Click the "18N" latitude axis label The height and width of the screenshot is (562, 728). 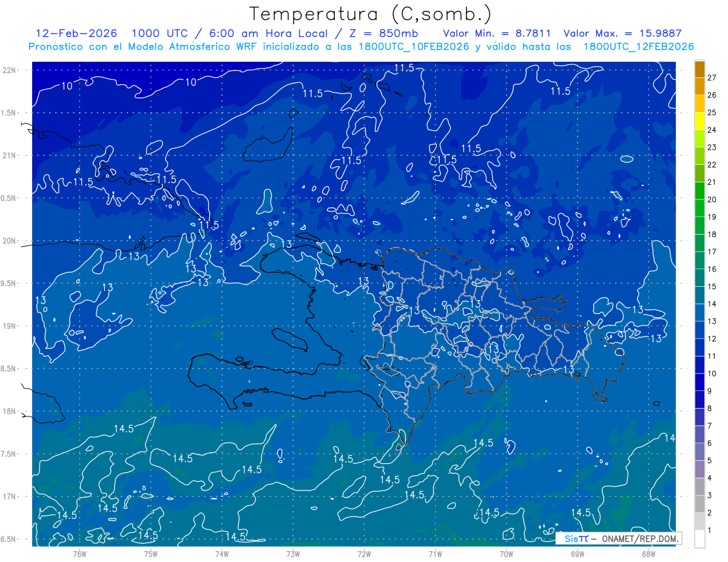pos(9,412)
